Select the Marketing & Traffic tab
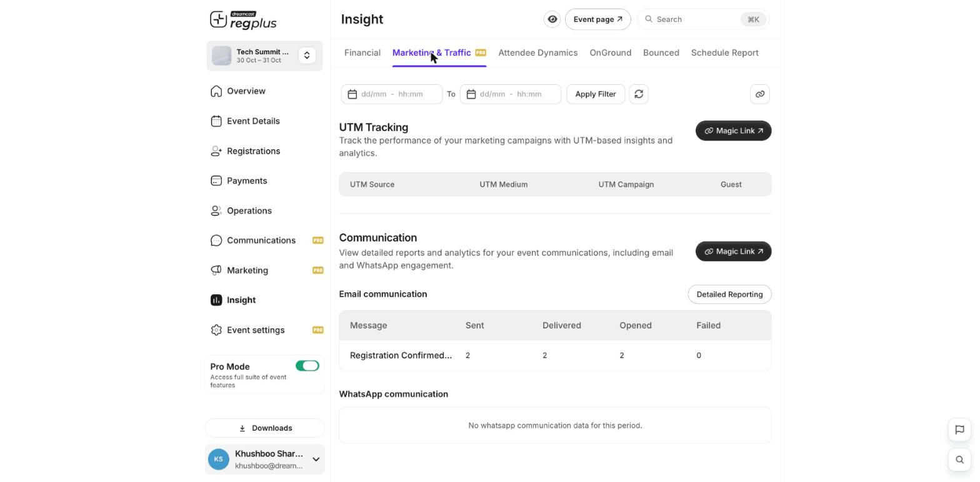This screenshot has height=482, width=980. click(x=439, y=53)
